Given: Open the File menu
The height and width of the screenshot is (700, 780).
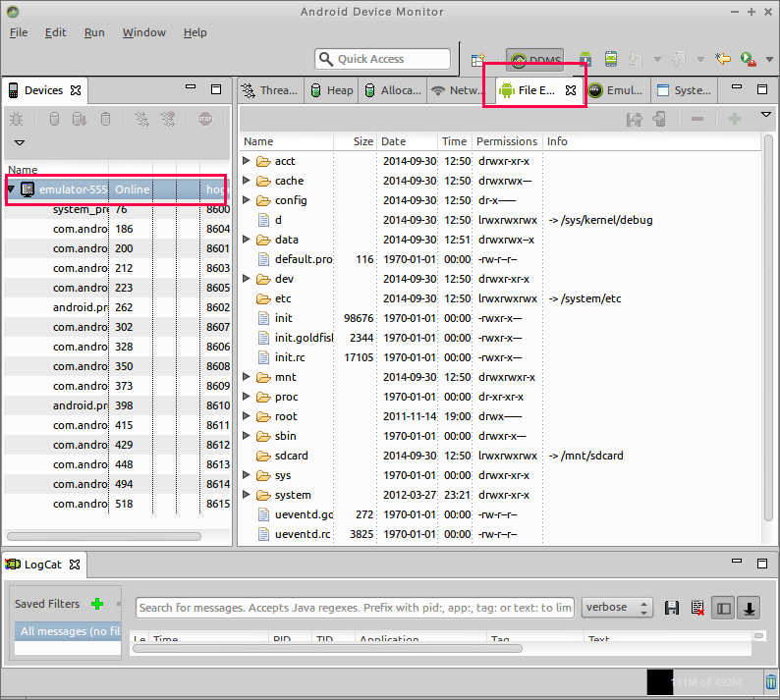Looking at the screenshot, I should 19,32.
